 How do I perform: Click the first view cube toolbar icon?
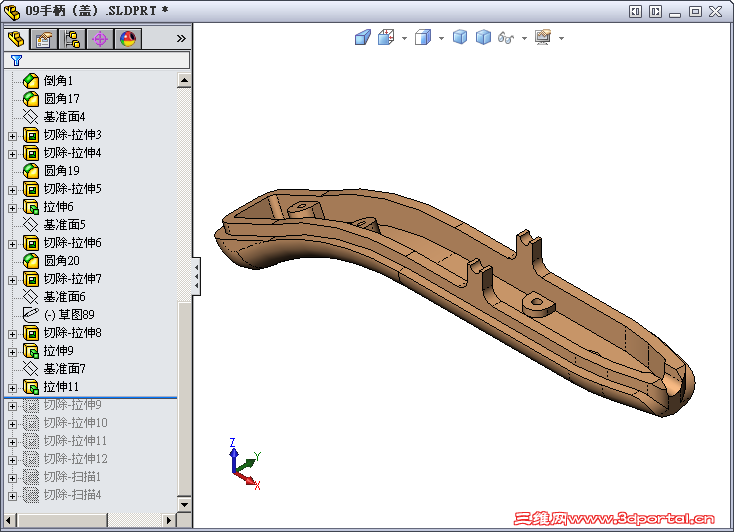pos(363,38)
